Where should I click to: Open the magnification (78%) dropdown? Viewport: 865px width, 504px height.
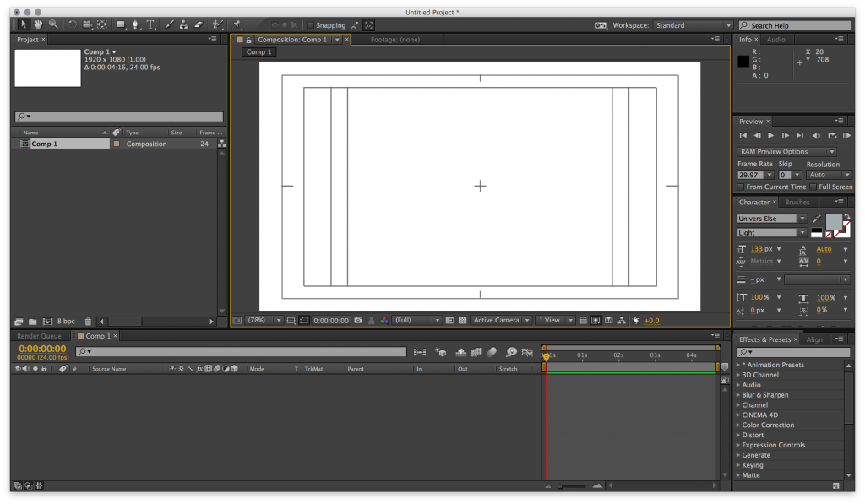click(x=264, y=320)
